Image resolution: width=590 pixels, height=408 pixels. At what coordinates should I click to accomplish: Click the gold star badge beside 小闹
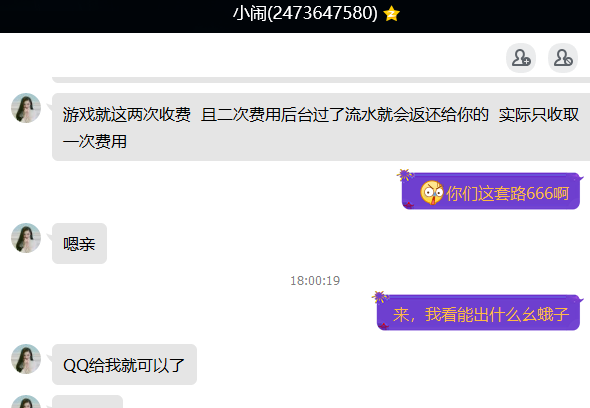tap(391, 14)
